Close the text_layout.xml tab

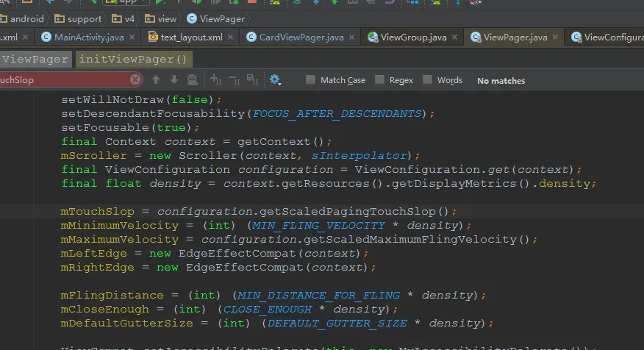pos(230,37)
